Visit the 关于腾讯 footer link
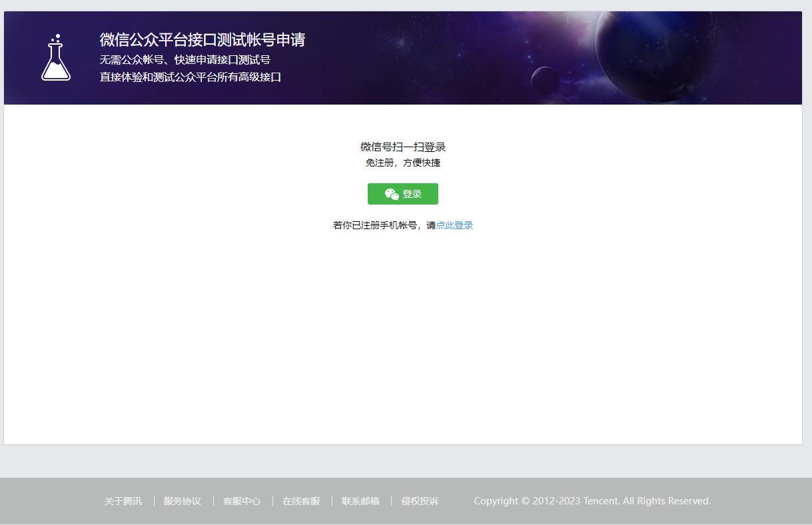The image size is (812, 525). click(x=123, y=501)
